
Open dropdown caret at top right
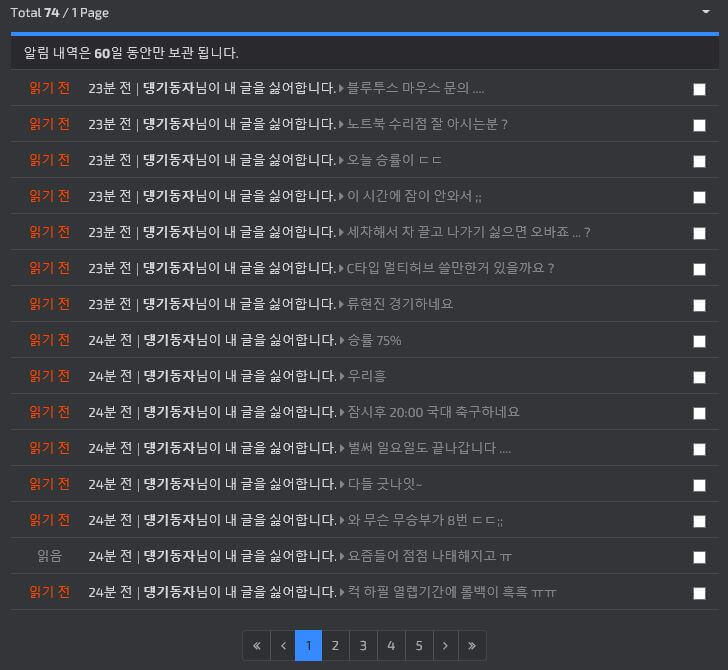pyautogui.click(x=706, y=12)
